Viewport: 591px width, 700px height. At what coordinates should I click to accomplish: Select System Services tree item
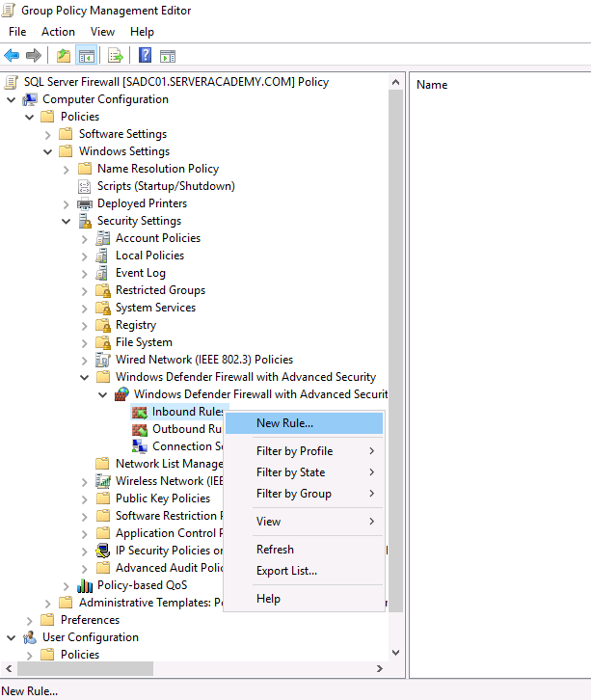[x=155, y=308]
